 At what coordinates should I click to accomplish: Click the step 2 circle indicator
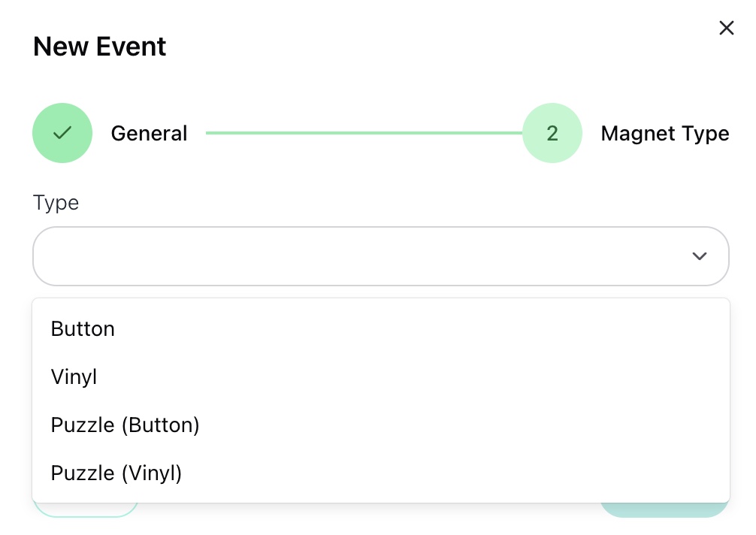pyautogui.click(x=552, y=133)
